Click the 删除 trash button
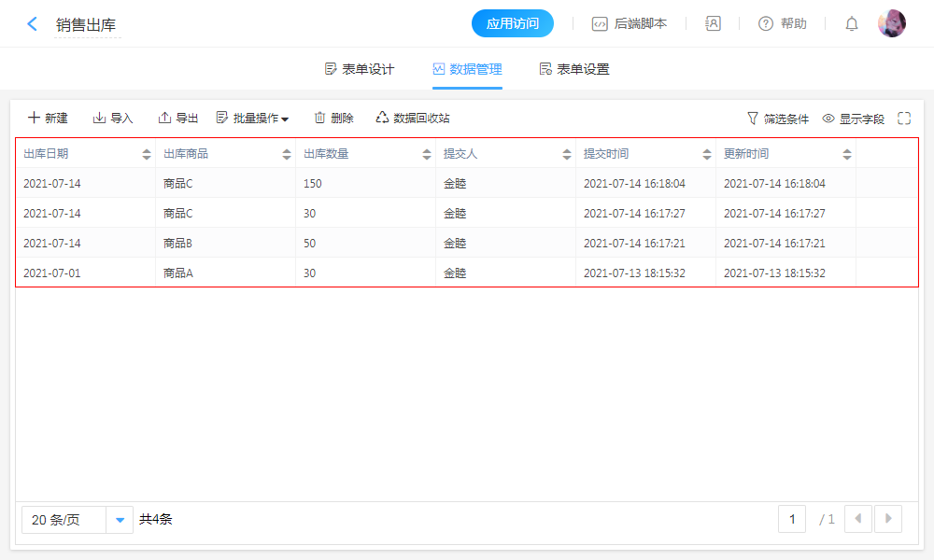Screen dimensions: 934x560 333,119
